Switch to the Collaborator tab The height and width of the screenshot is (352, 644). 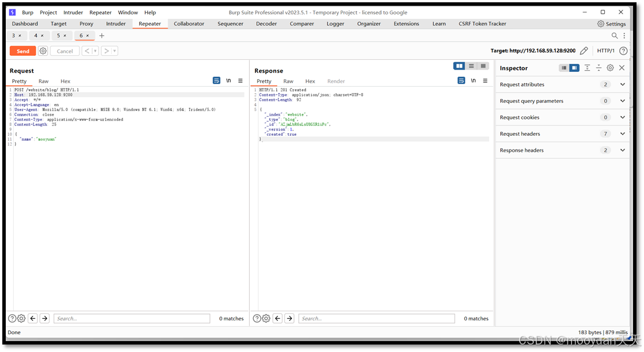189,24
